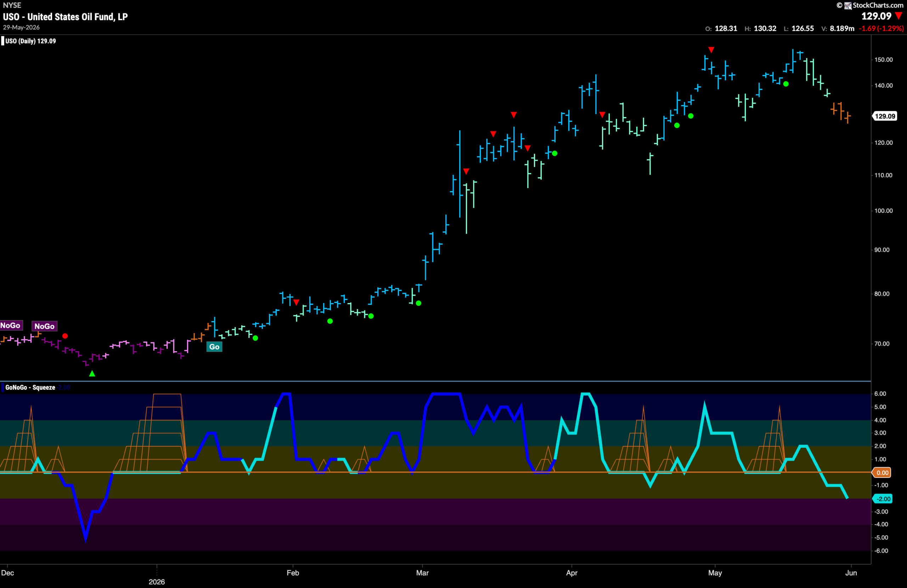Click the 140.00 price axis label

click(x=883, y=86)
